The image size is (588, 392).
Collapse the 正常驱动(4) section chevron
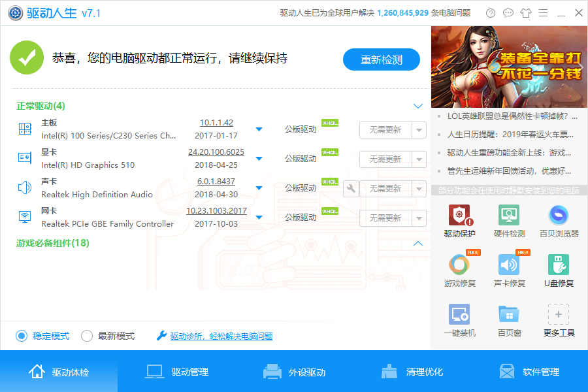(418, 106)
